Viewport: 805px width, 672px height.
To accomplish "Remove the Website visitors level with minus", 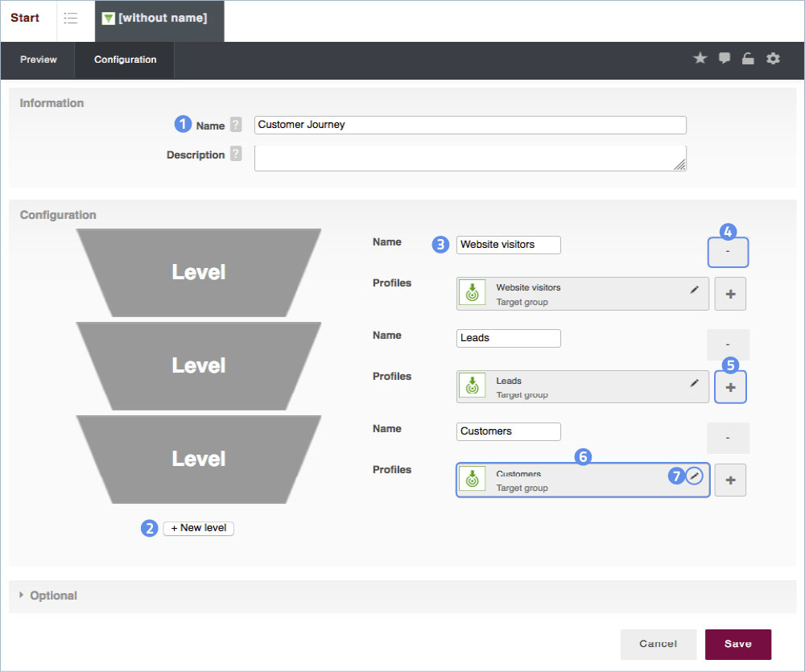I will tap(728, 252).
